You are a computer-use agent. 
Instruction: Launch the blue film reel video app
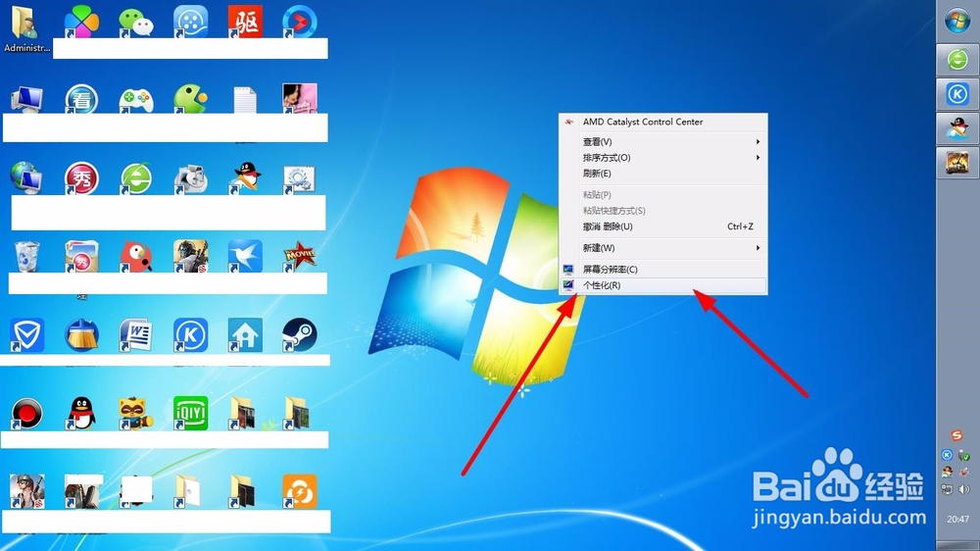tap(190, 22)
